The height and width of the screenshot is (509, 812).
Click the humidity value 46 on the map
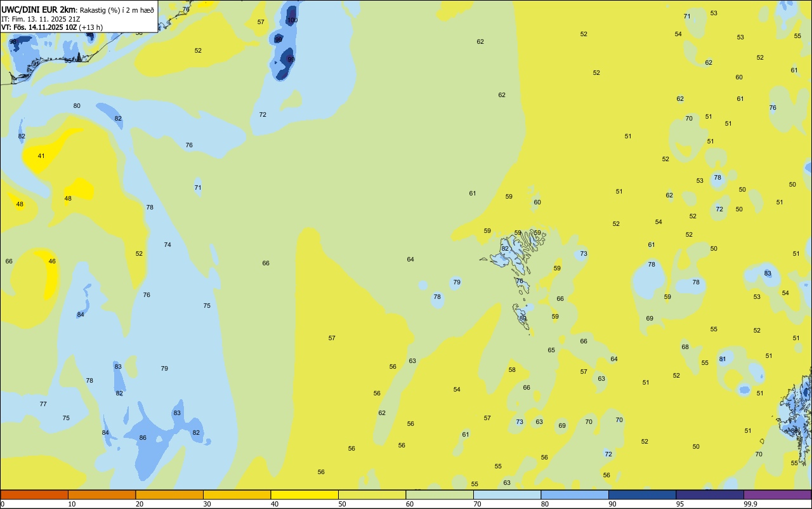click(52, 261)
